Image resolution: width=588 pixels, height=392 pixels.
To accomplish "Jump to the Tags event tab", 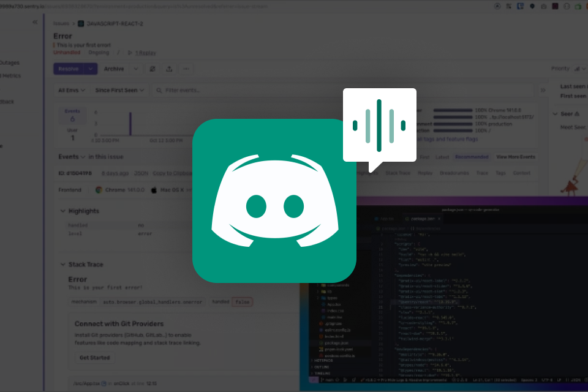I will (500, 173).
